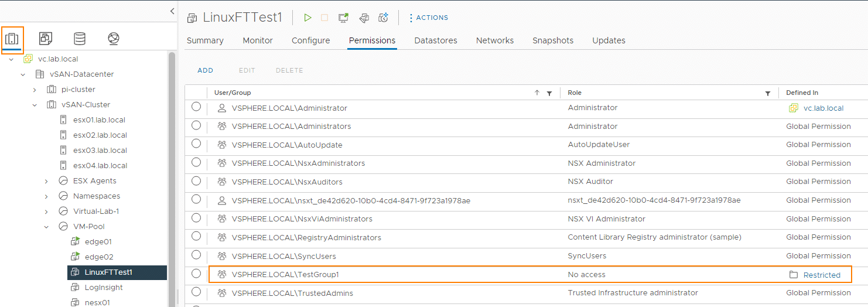This screenshot has height=307, width=868.
Task: Collapse the VM-Pool resource pool
Action: pos(46,227)
